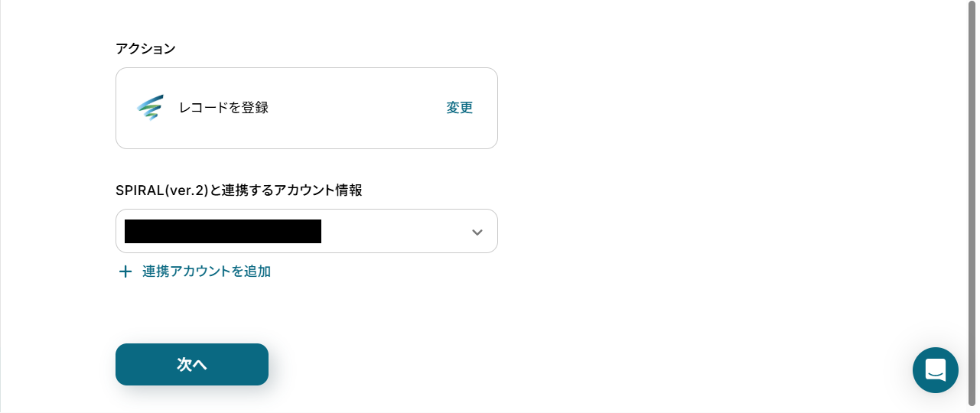Select the 連携アカウントを追加 link text
The width and height of the screenshot is (980, 413).
207,272
